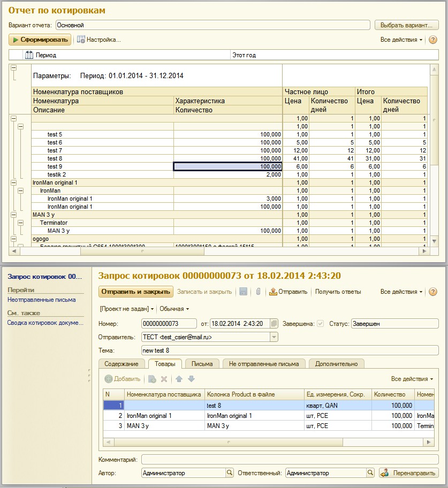Toggle the Завершена checkbox
This screenshot has width=448, height=488.
click(321, 323)
